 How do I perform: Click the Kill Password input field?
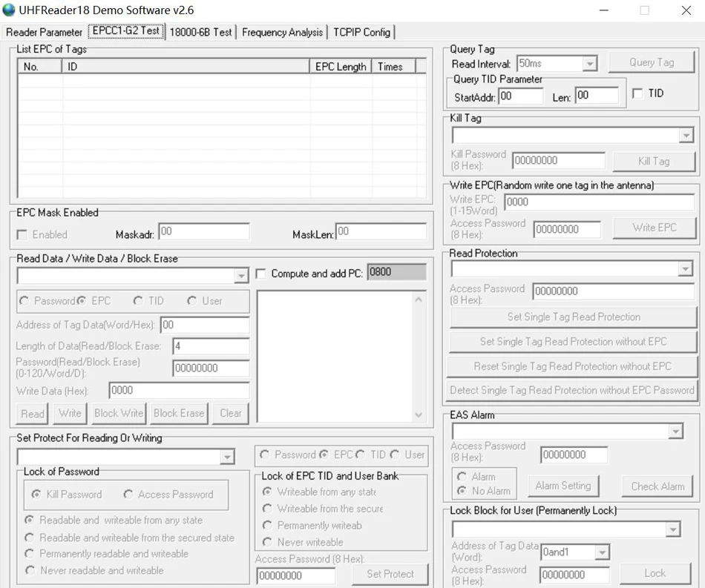[558, 160]
